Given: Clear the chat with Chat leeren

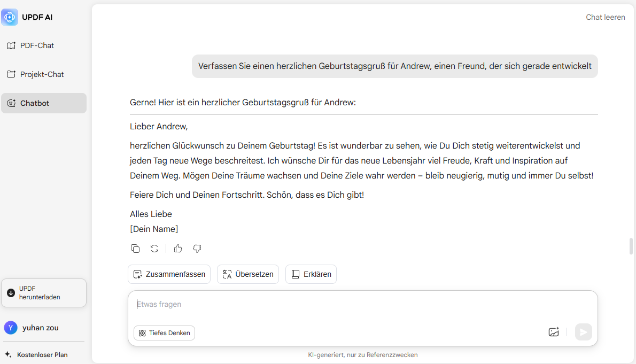Looking at the screenshot, I should tap(605, 18).
